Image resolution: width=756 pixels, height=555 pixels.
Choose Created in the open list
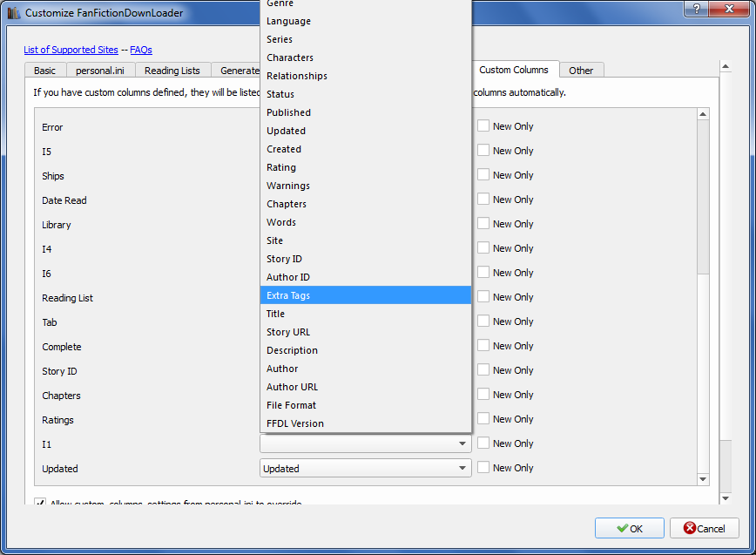(366, 150)
